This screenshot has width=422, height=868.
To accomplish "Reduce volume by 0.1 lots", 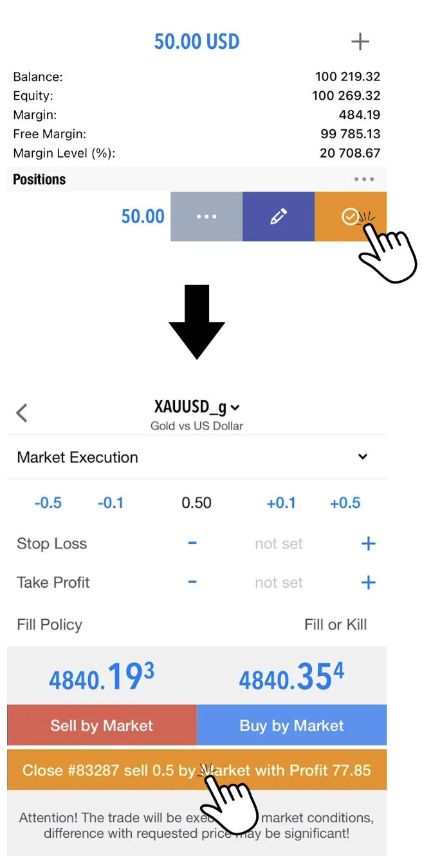I will point(110,503).
